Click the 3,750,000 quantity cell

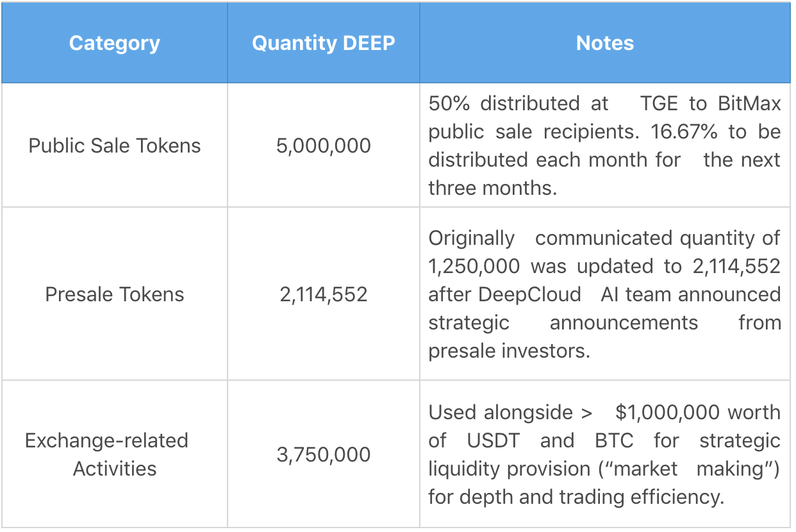point(324,454)
